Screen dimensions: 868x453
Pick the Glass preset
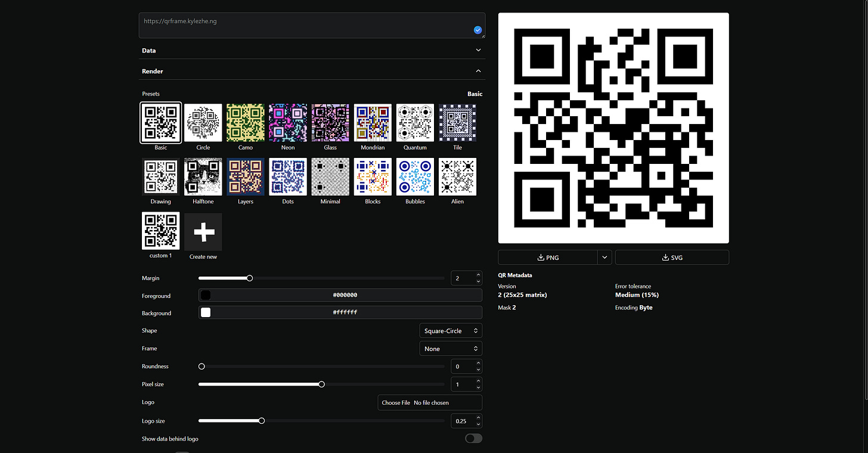(330, 123)
